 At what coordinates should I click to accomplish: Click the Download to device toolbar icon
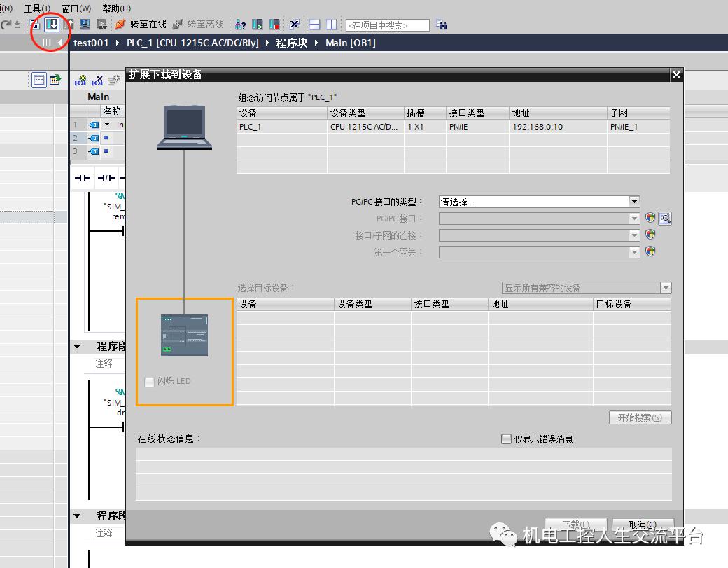[x=50, y=24]
